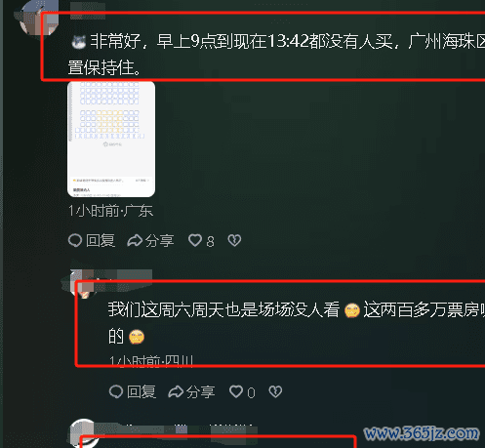Click the reply bubble icon under the Sichuan comment
Image resolution: width=485 pixels, height=448 pixels.
pos(116,391)
